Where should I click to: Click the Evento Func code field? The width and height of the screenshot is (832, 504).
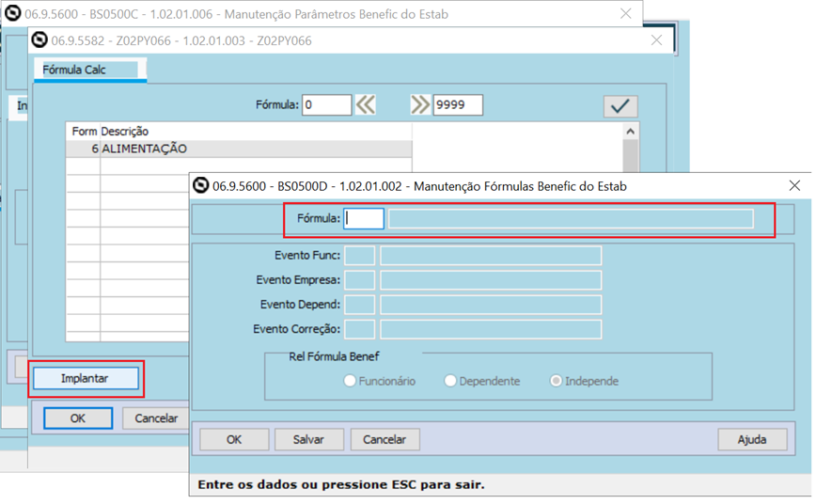click(360, 255)
